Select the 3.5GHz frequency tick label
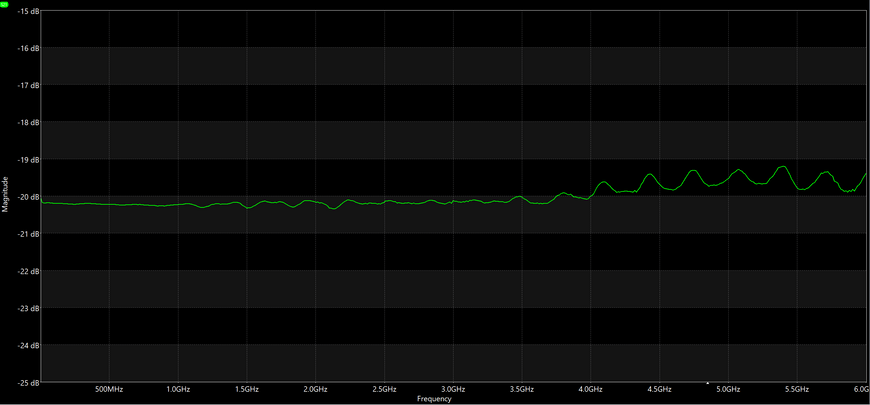Screen dimensions: 870x405 522,390
